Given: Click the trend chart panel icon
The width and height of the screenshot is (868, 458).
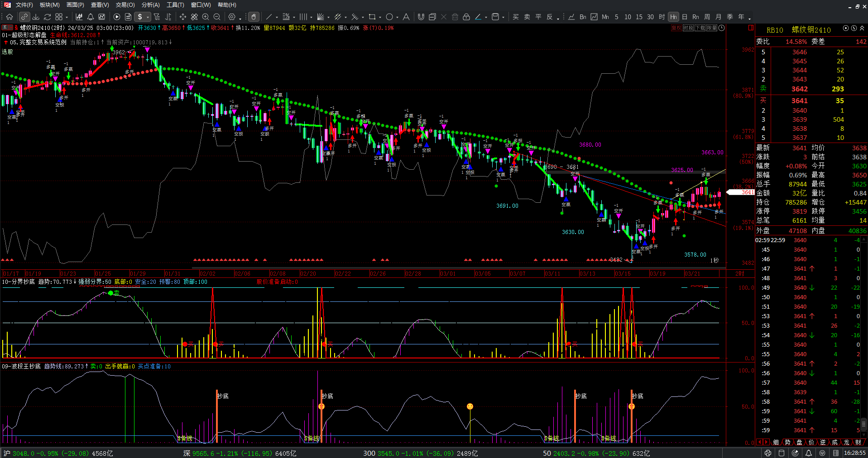Looking at the screenshot, I should tap(102, 17).
